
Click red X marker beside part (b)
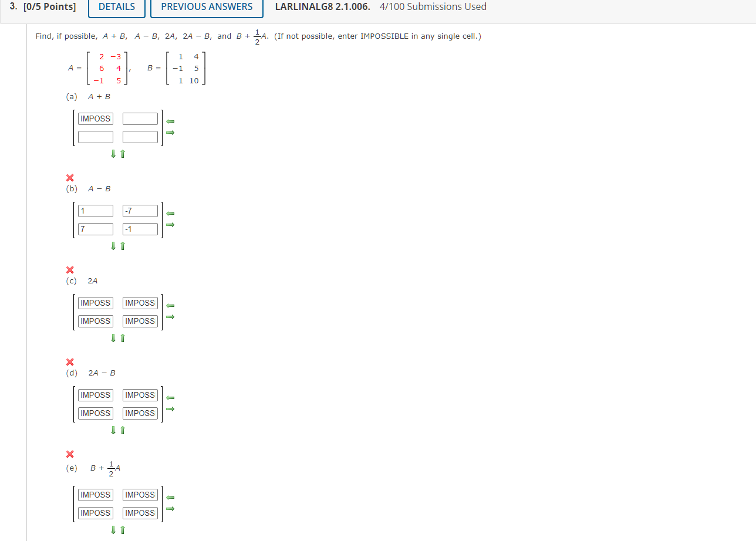click(x=69, y=178)
